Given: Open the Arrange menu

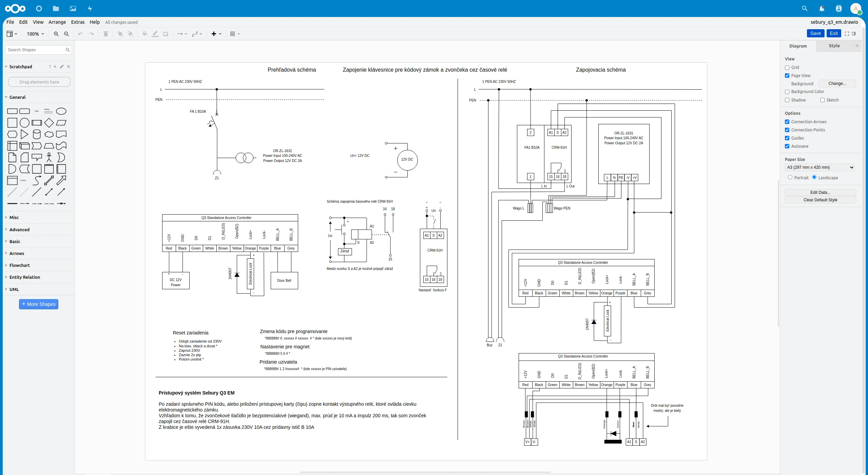Looking at the screenshot, I should [x=57, y=22].
